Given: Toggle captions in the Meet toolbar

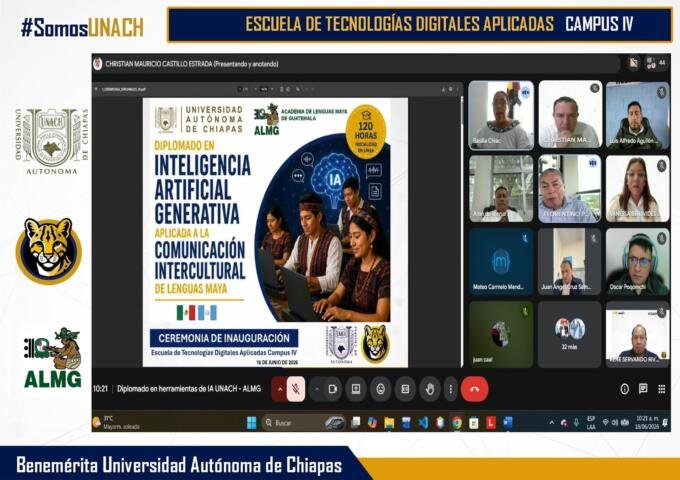Looking at the screenshot, I should [x=405, y=389].
